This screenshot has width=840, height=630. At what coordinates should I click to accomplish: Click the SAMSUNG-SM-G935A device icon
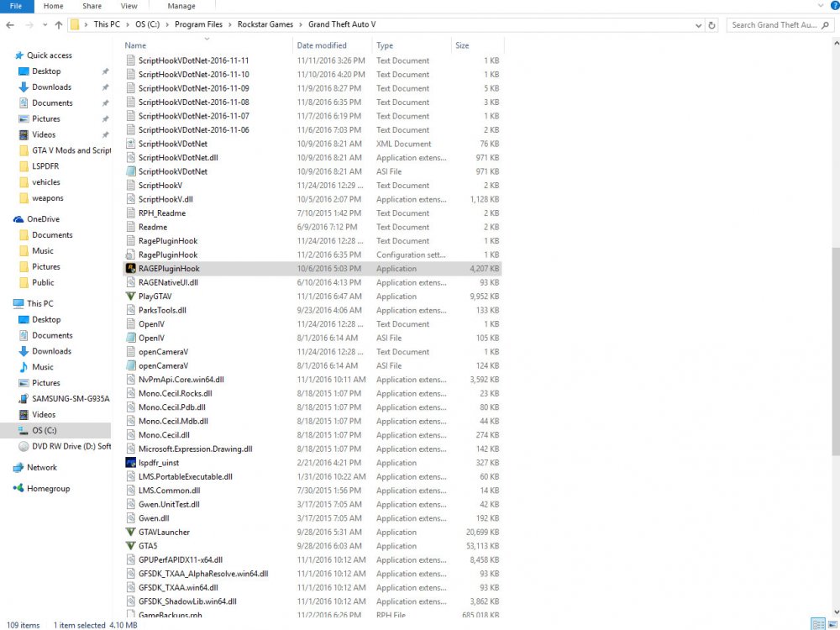[24, 398]
